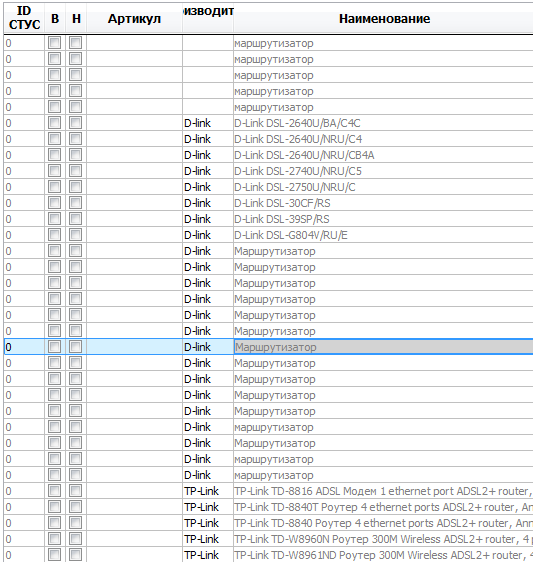Click the Н column header
Screen dimensions: 533x562
pos(76,18)
